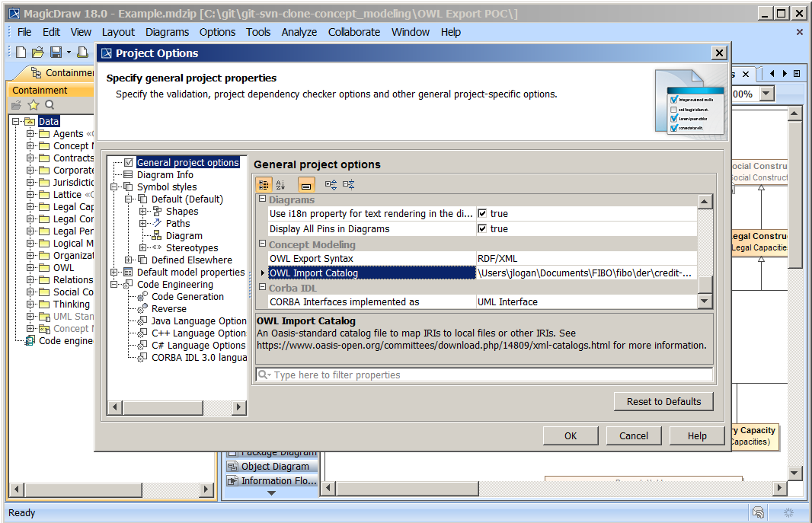Click the search magnifier icon in Containment panel
The image size is (812, 523).
(50, 105)
